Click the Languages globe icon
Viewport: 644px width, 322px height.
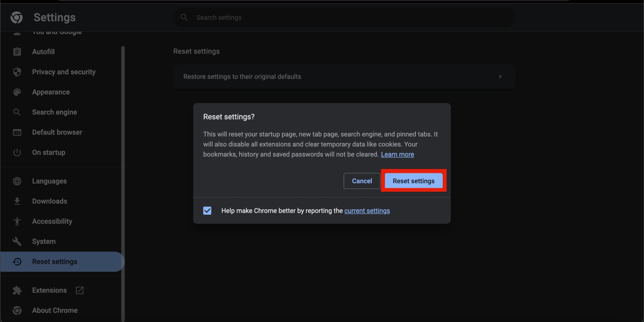(x=17, y=181)
